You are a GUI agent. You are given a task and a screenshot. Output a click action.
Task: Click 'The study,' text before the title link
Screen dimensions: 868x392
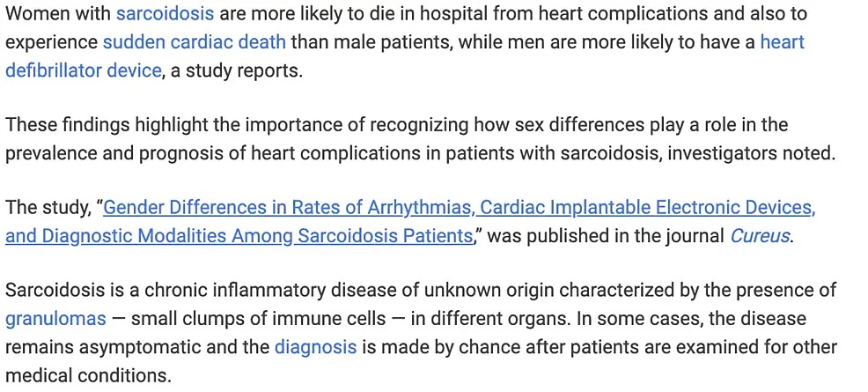[48, 209]
